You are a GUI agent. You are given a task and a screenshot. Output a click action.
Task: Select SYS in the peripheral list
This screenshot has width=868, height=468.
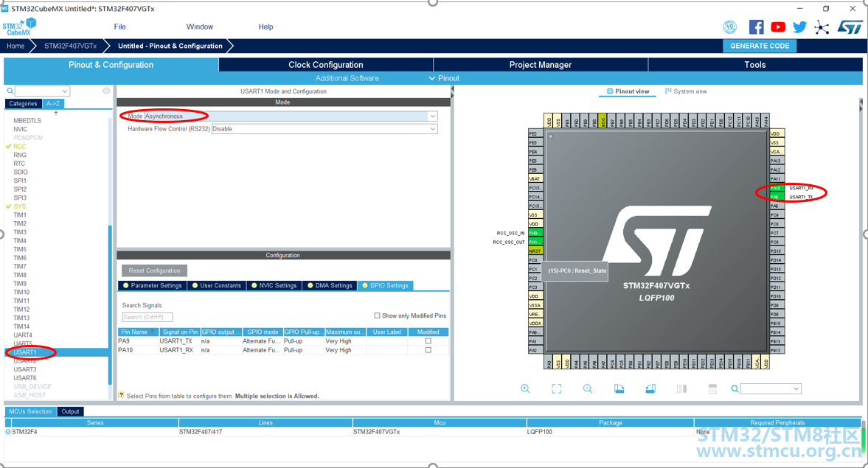click(19, 206)
